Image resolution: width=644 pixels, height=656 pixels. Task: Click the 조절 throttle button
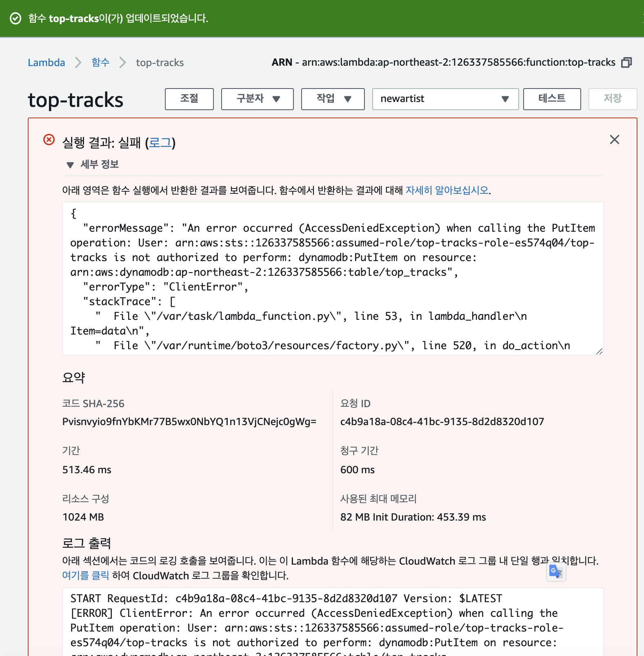[189, 99]
